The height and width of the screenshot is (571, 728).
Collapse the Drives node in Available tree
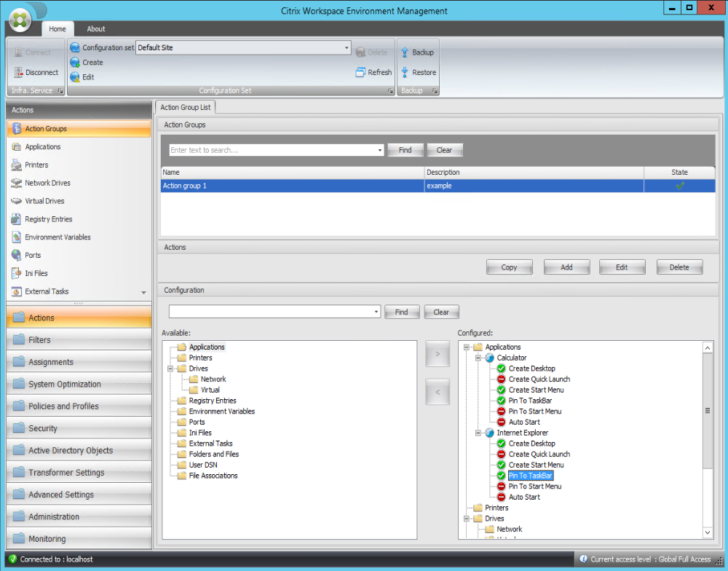coord(170,369)
